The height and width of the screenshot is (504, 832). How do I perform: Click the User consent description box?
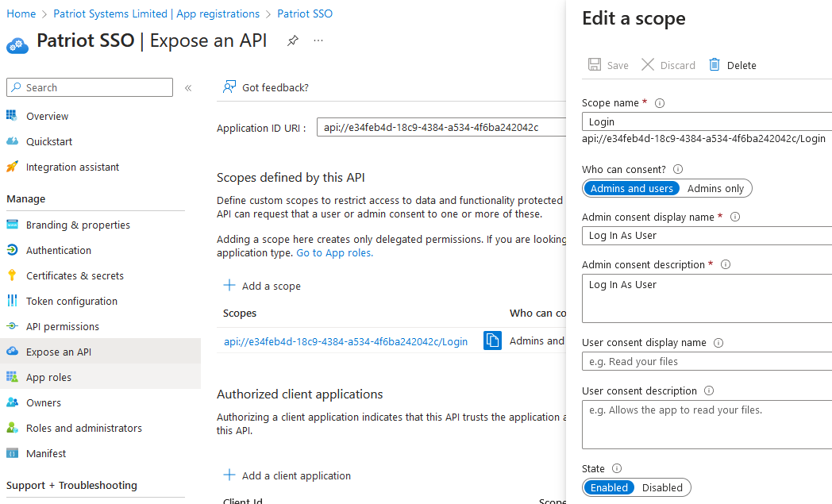coord(707,425)
